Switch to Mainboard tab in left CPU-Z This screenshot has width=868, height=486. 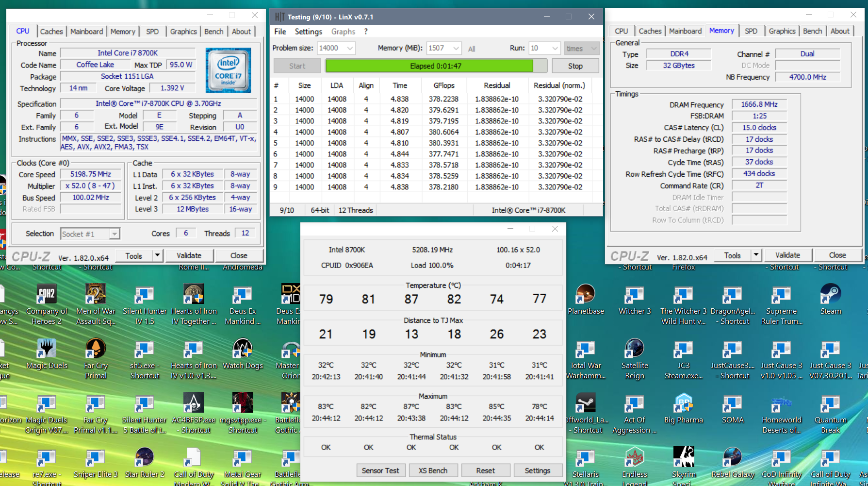[x=86, y=32]
